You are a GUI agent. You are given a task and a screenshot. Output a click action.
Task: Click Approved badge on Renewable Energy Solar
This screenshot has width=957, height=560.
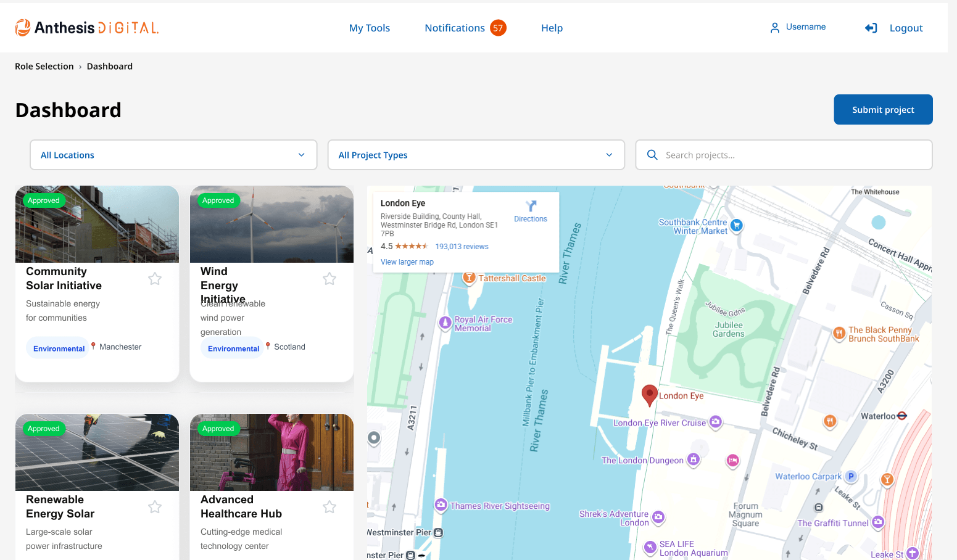[44, 429]
